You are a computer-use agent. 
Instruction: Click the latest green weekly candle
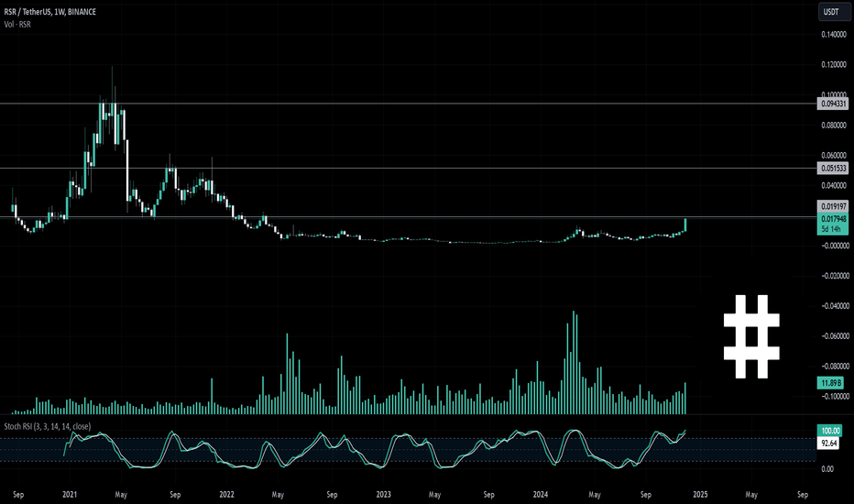(x=685, y=225)
